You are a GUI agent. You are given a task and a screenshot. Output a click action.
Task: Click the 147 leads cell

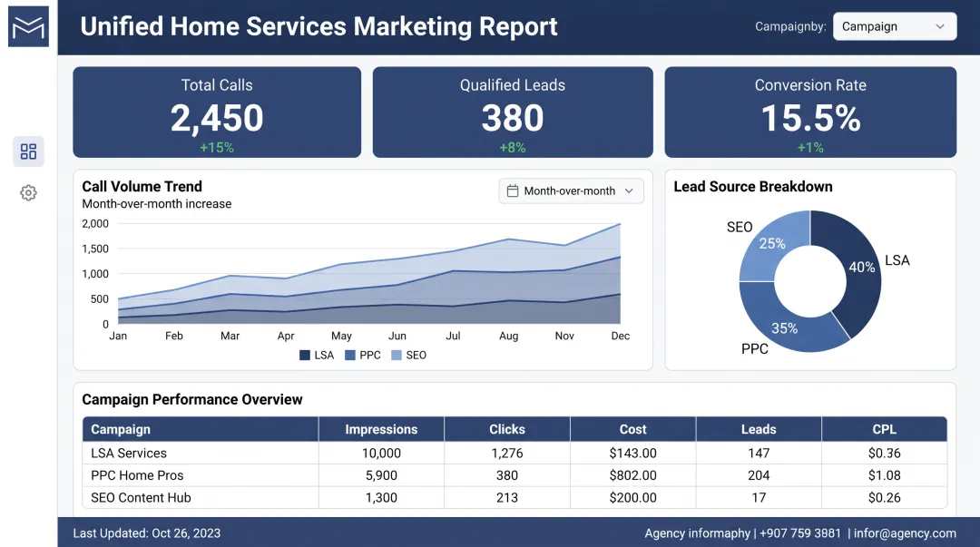pyautogui.click(x=759, y=454)
